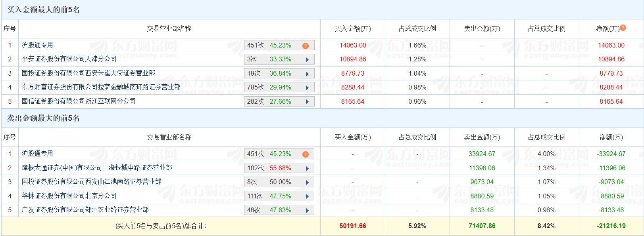Click the orange help icon beside 净额(万) header

pos(623,28)
